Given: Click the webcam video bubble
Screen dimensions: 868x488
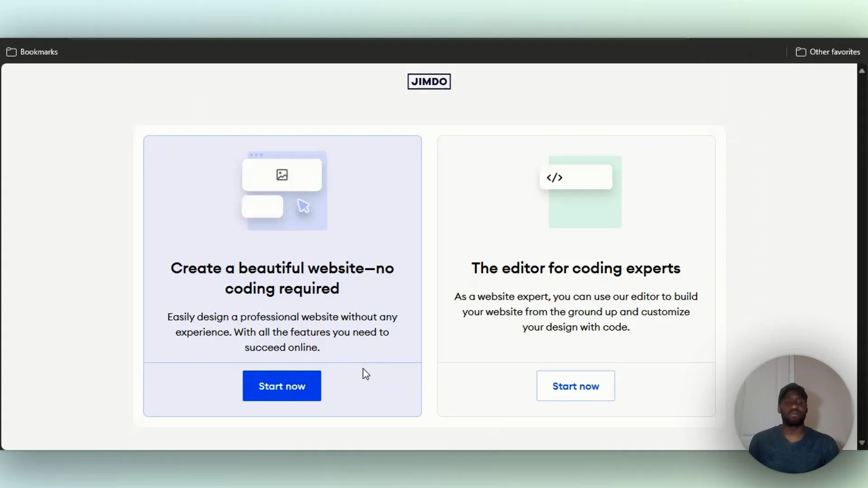Looking at the screenshot, I should [x=793, y=413].
